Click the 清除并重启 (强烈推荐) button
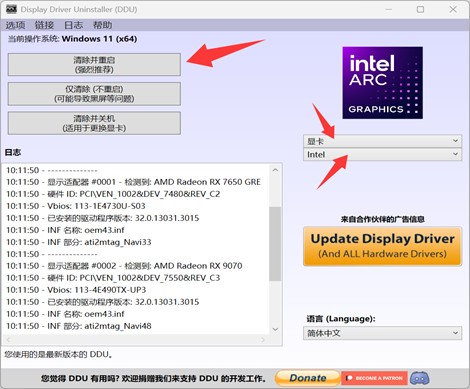The width and height of the screenshot is (470, 389). tap(94, 65)
